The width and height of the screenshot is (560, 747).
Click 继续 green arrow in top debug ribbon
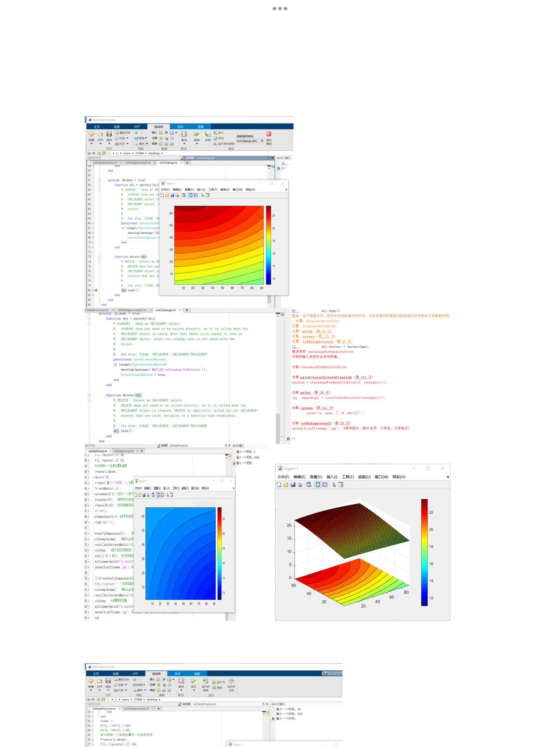[x=197, y=134]
